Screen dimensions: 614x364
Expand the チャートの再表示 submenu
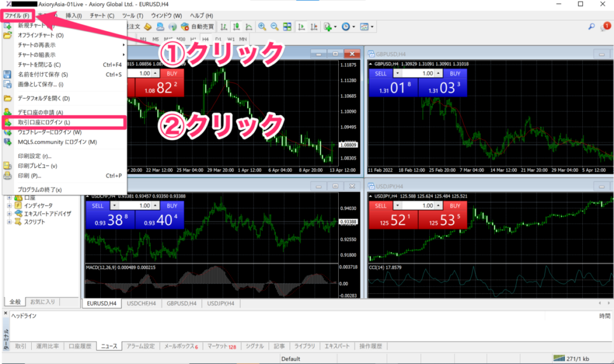(x=64, y=45)
